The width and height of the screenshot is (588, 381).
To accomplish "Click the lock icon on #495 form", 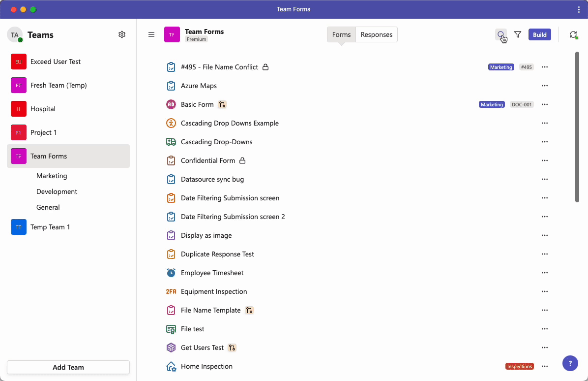I will click(265, 67).
